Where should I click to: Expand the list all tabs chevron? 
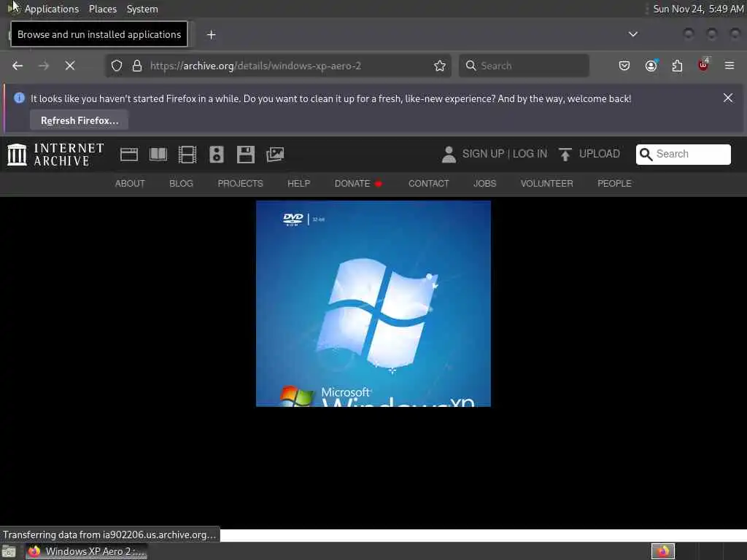pos(632,34)
